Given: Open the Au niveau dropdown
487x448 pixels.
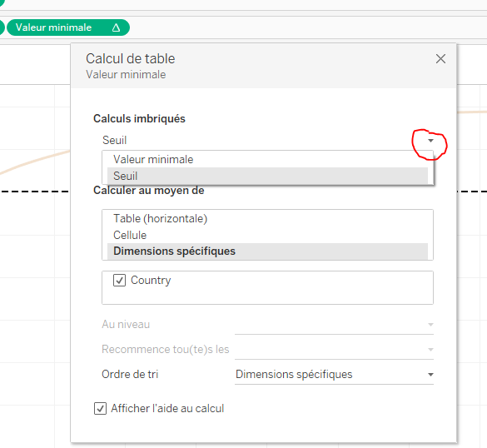Looking at the screenshot, I should pos(334,325).
